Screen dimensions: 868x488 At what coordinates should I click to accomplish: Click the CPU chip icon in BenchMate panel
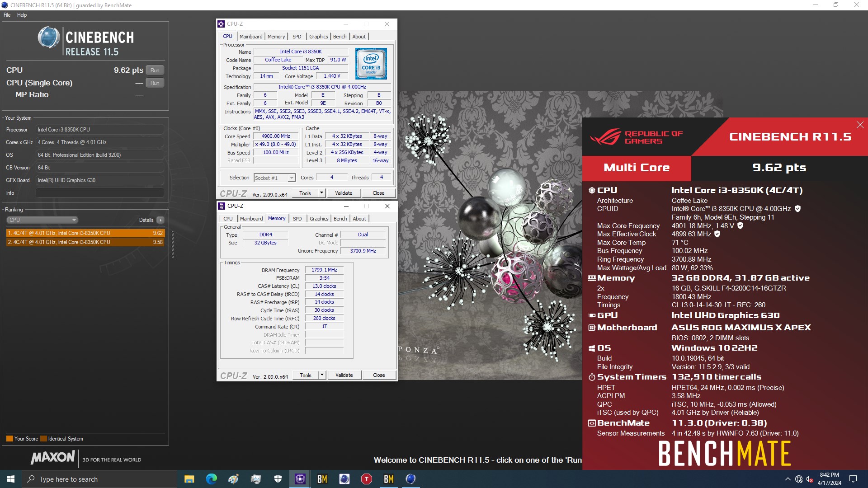pos(592,190)
